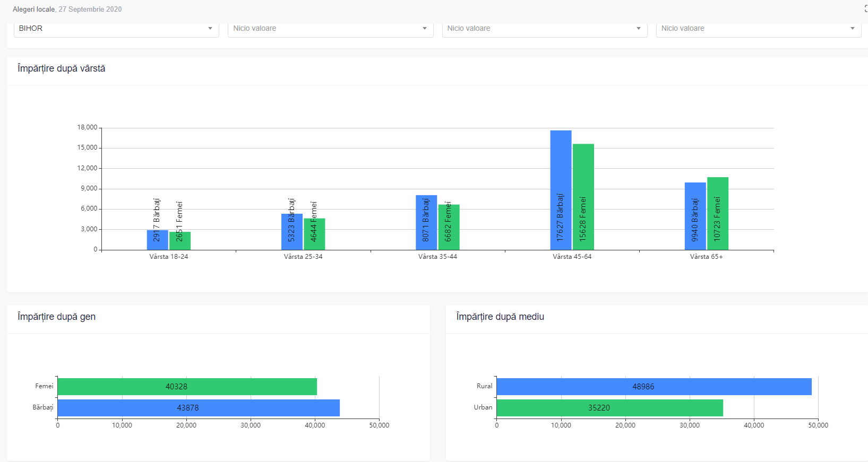This screenshot has width=868, height=462.
Task: Click the 9940 Bărbați bar for 65+
Action: coord(695,216)
